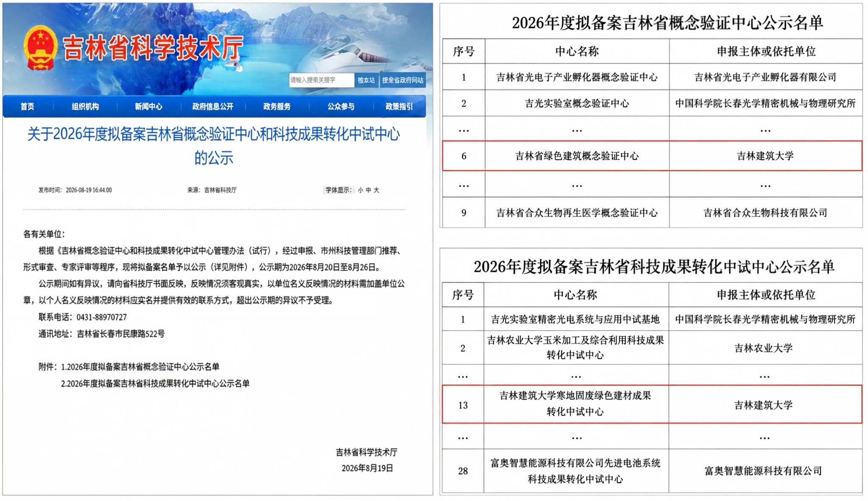Image resolution: width=868 pixels, height=501 pixels.
Task: Open attachment 1 概念验证中心公示名单
Action: point(140,367)
